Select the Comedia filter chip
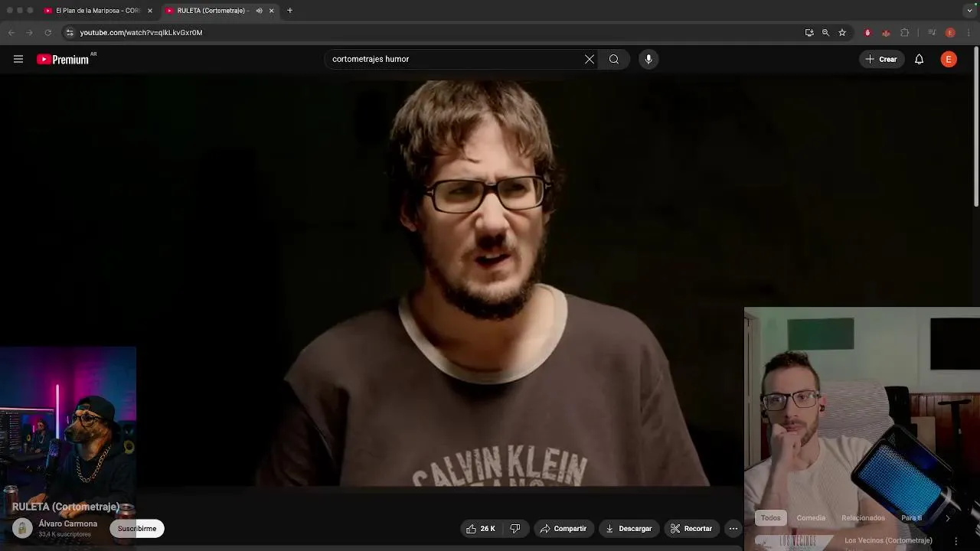This screenshot has width=980, height=551. [811, 518]
